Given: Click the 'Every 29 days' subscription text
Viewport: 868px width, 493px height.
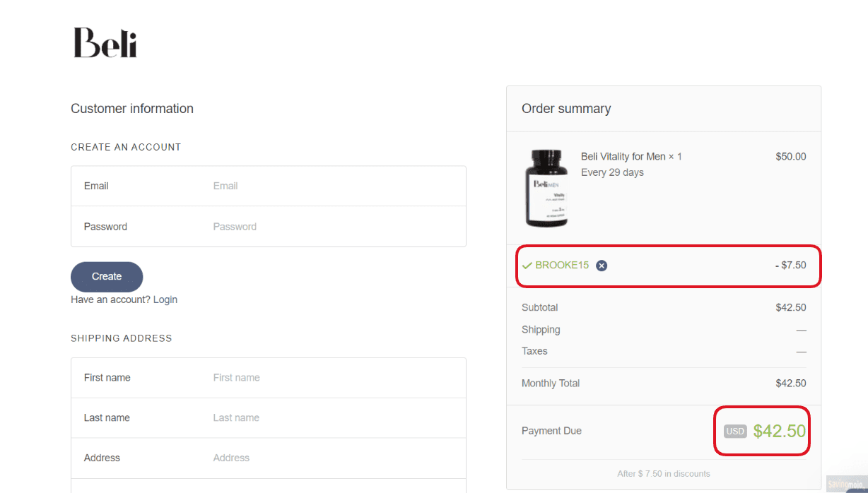Looking at the screenshot, I should (612, 172).
